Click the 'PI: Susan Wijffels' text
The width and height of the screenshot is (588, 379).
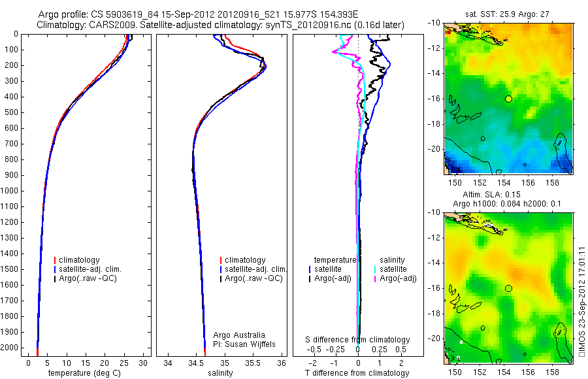pyautogui.click(x=244, y=344)
